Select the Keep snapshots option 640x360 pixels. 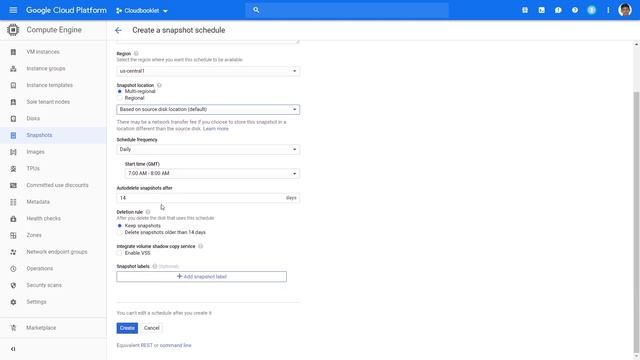click(120, 226)
